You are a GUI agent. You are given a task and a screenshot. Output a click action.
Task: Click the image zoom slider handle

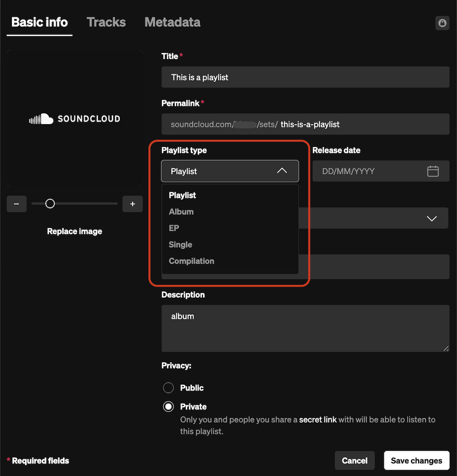point(50,204)
